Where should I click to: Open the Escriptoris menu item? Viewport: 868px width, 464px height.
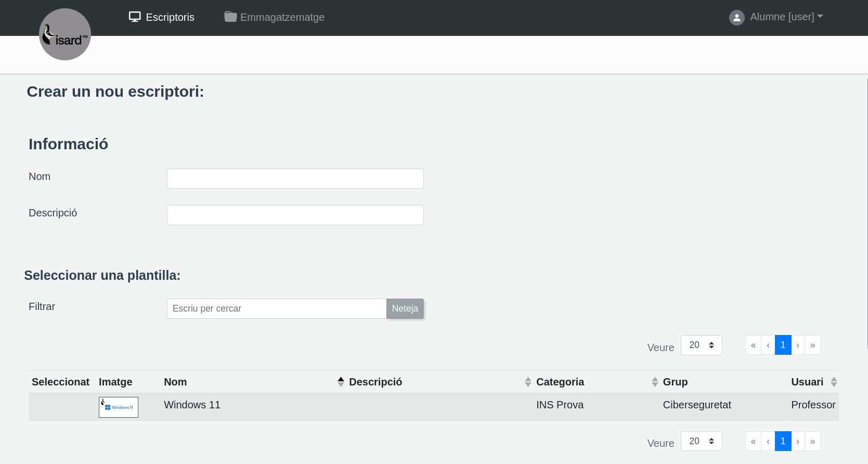(170, 17)
